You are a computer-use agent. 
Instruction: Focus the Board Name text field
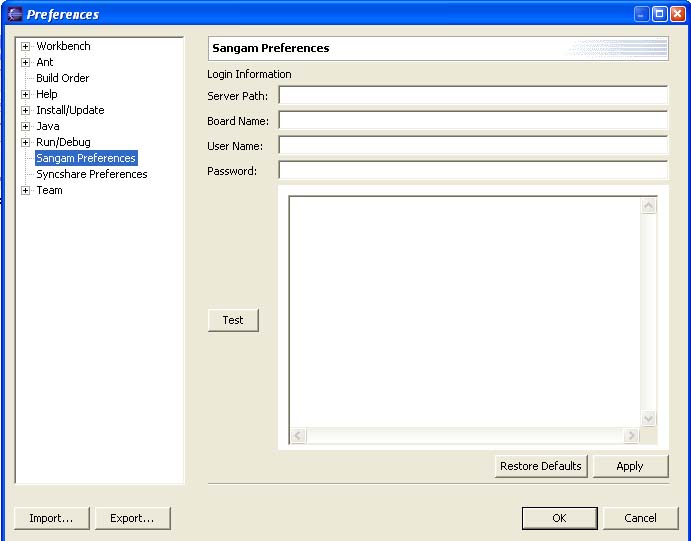point(473,120)
